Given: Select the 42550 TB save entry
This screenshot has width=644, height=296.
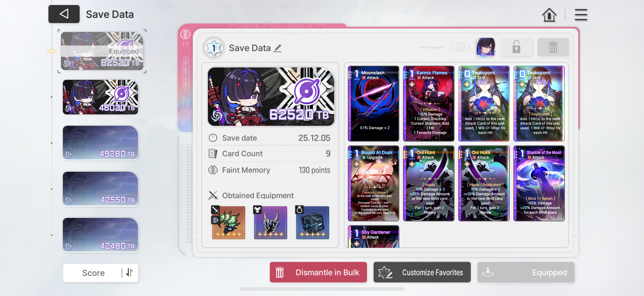Looking at the screenshot, I should pos(100,189).
